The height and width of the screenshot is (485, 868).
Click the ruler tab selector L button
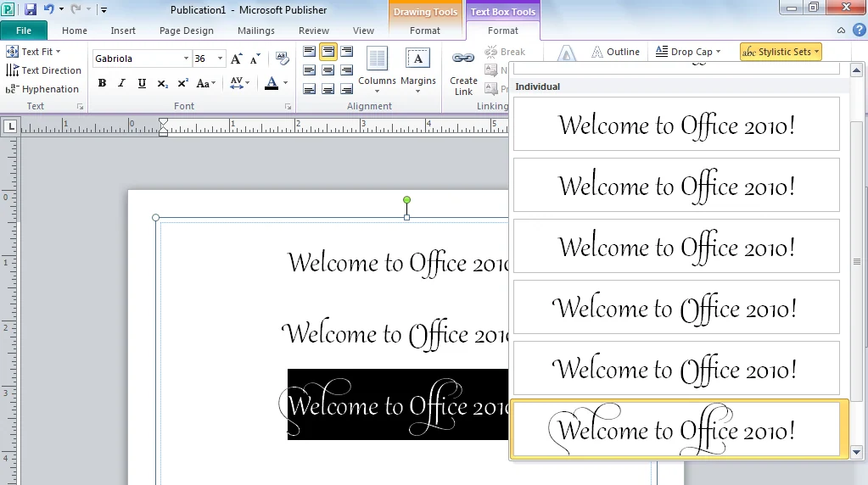pyautogui.click(x=10, y=126)
